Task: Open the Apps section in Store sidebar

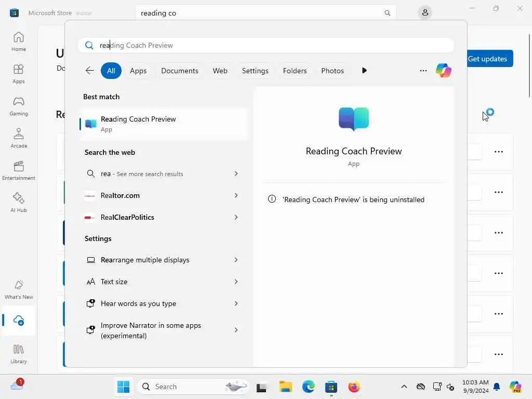Action: pos(18,74)
